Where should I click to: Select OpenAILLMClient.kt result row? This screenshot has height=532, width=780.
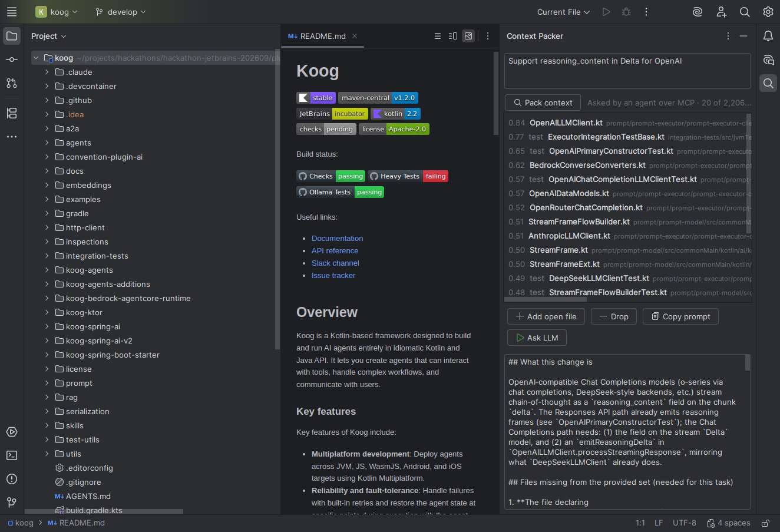628,123
